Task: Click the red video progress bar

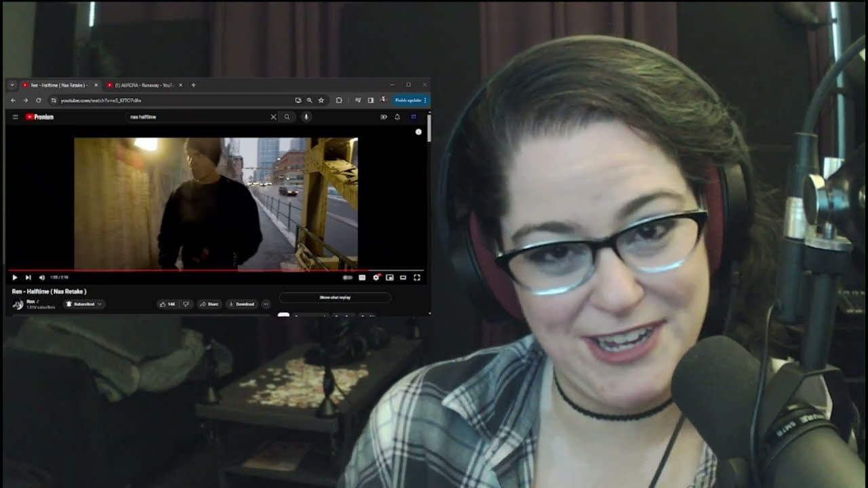Action: 203,270
